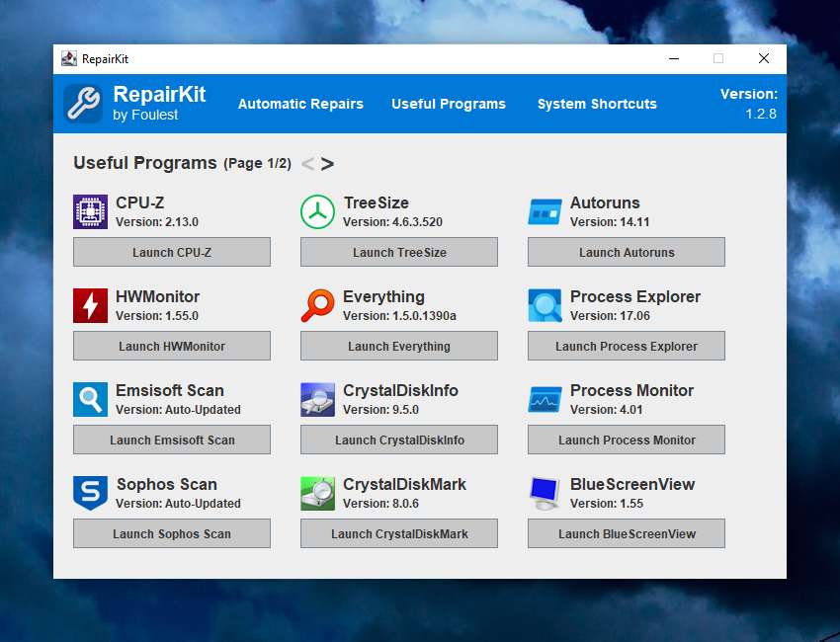Click the BlueScreenView monitor icon
Screen dimensions: 840x642
coord(545,493)
